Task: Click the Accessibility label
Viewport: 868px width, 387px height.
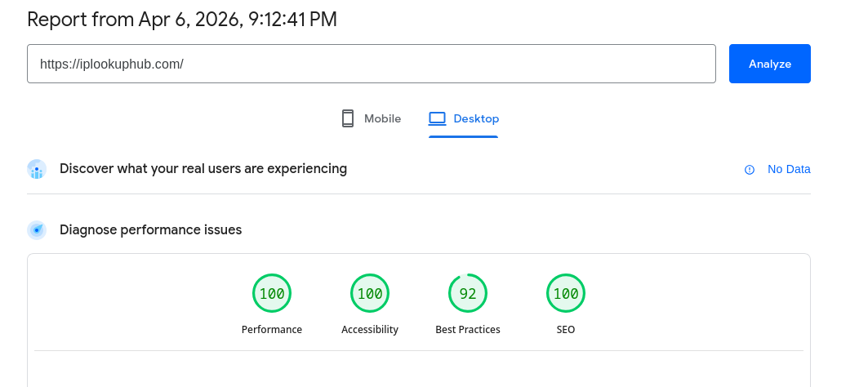Action: point(370,329)
